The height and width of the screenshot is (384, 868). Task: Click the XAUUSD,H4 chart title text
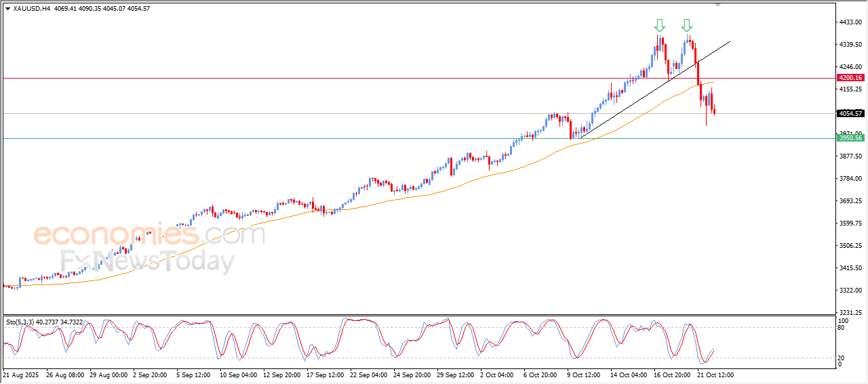coord(32,9)
